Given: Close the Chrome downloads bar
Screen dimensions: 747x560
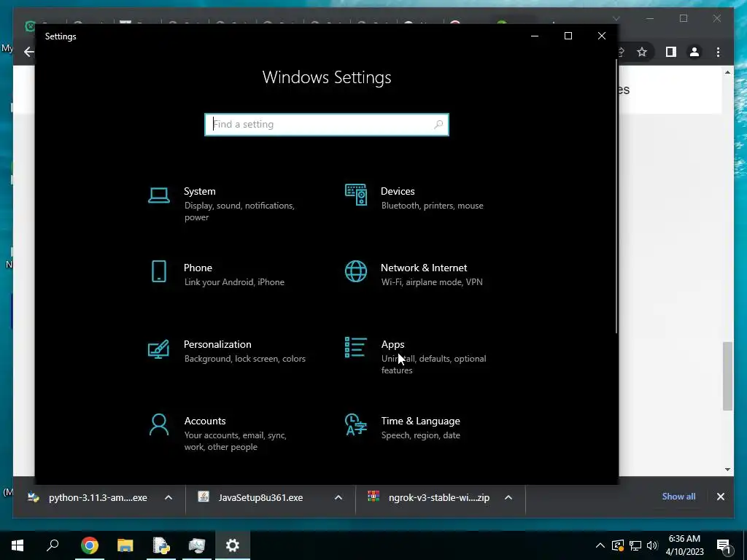Looking at the screenshot, I should 720,497.
